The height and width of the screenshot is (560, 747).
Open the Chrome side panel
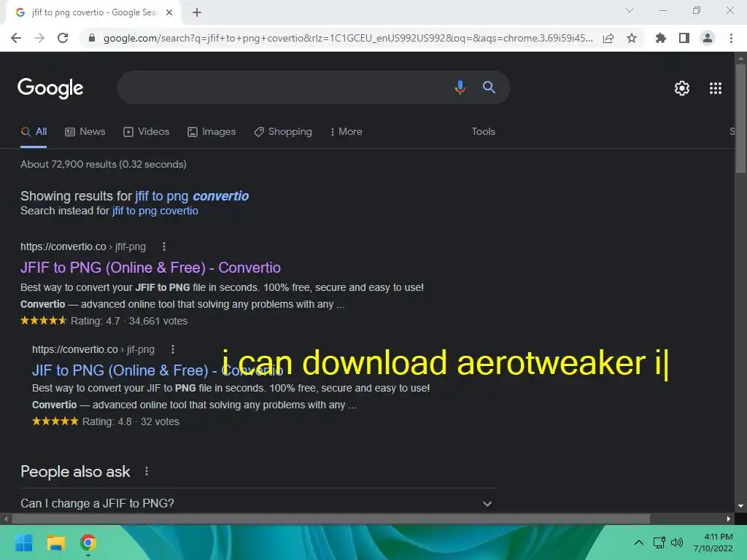[684, 38]
